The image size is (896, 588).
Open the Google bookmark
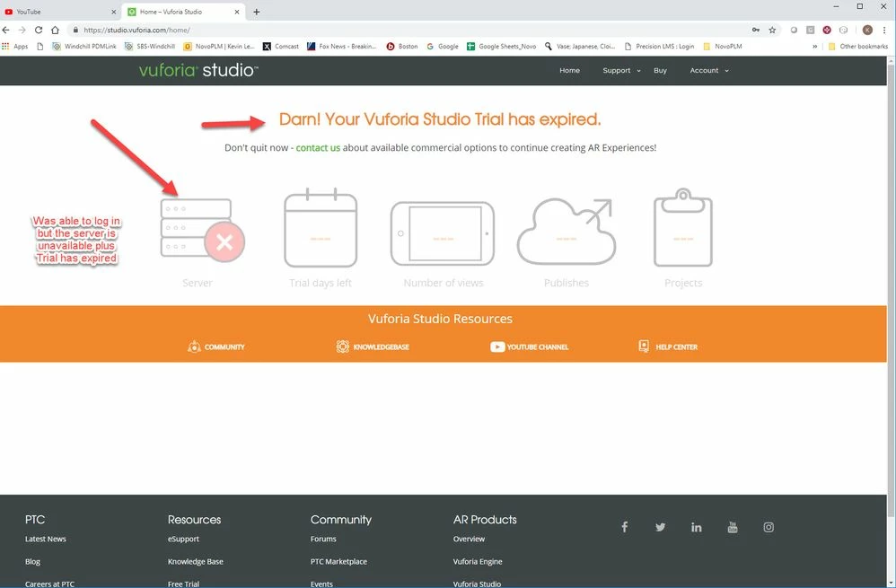[x=443, y=47]
